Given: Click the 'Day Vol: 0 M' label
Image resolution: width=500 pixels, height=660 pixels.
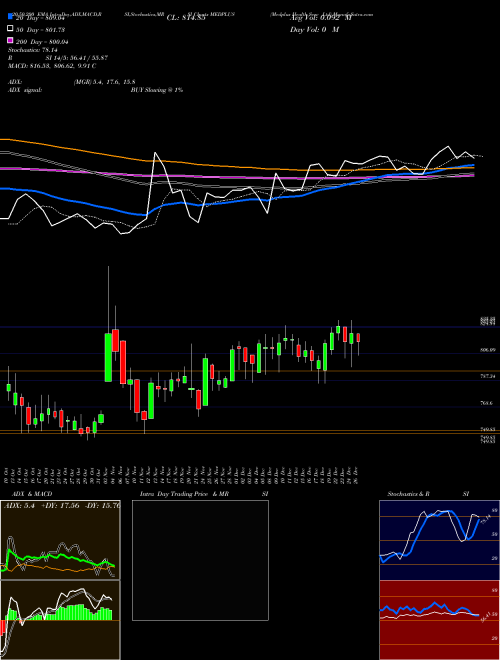Looking at the screenshot, I should [314, 29].
